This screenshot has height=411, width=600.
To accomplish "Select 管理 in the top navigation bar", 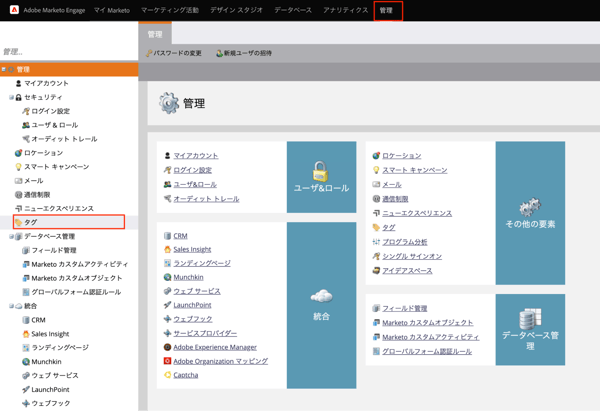I will 388,10.
